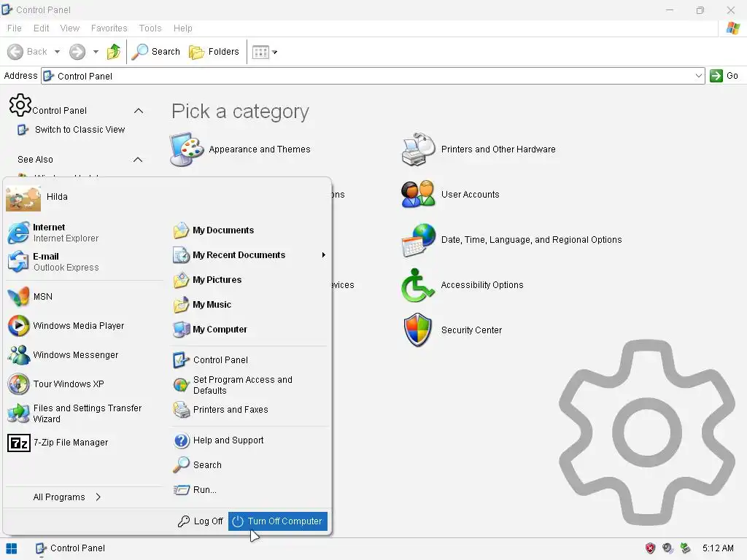
Task: Click the Up folder toolbar icon
Action: pyautogui.click(x=113, y=52)
